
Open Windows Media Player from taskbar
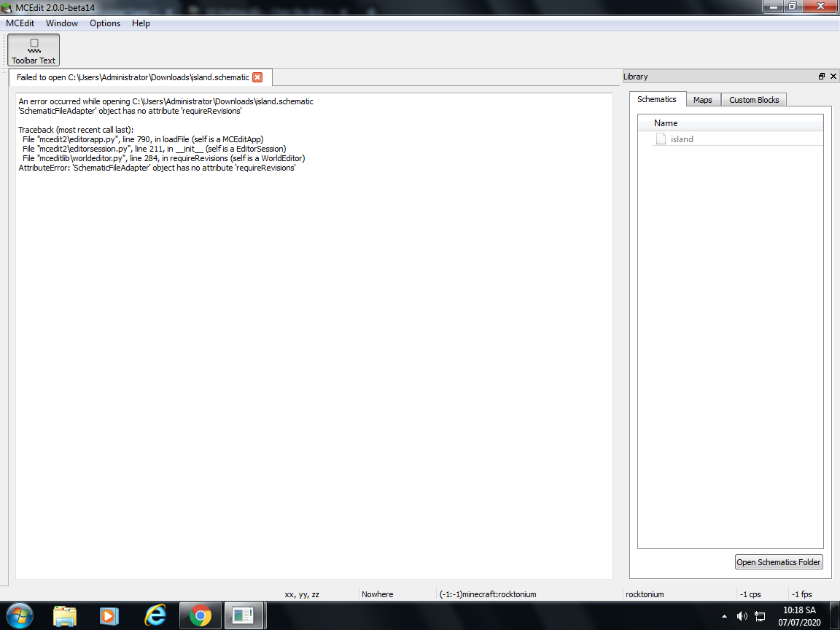point(109,616)
